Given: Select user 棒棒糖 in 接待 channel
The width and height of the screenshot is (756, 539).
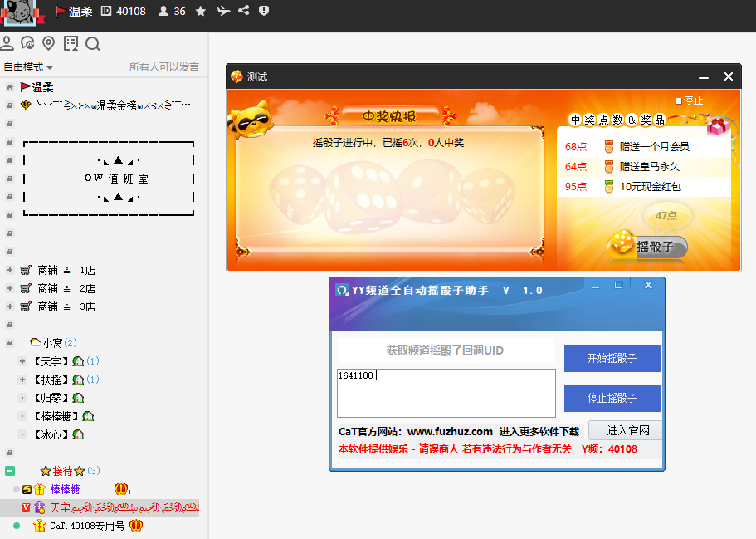Looking at the screenshot, I should [x=65, y=489].
